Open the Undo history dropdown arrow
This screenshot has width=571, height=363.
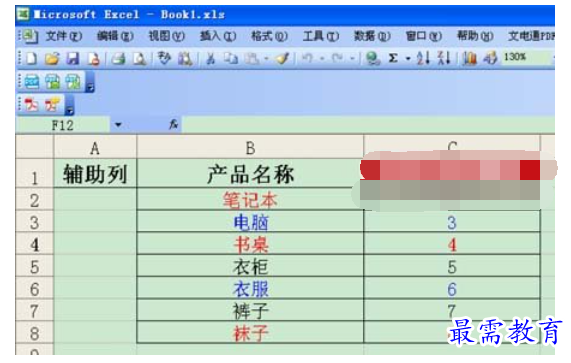click(x=322, y=58)
